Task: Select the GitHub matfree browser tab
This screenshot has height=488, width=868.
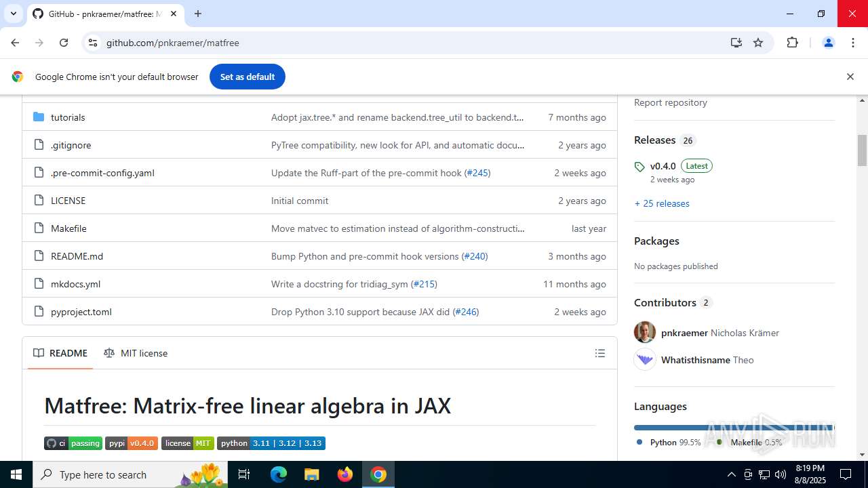Action: click(105, 14)
